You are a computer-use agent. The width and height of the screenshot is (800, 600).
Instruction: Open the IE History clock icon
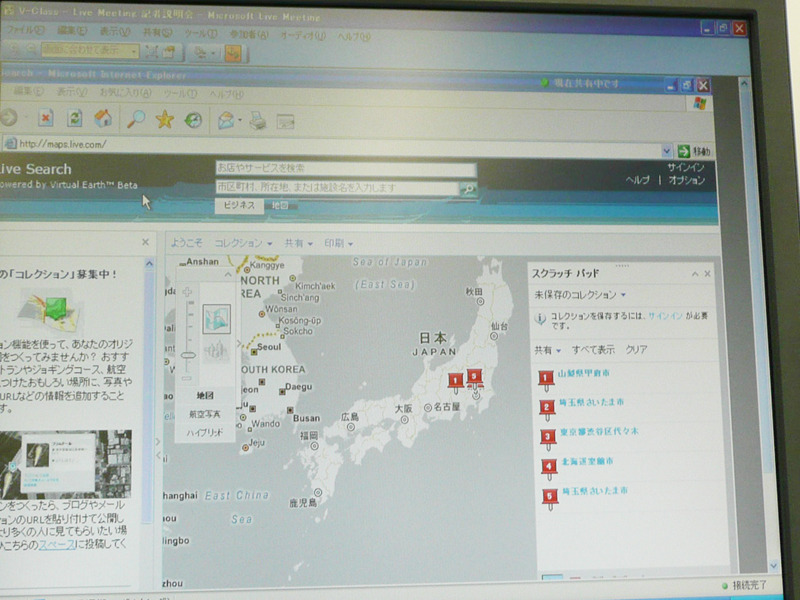193,120
